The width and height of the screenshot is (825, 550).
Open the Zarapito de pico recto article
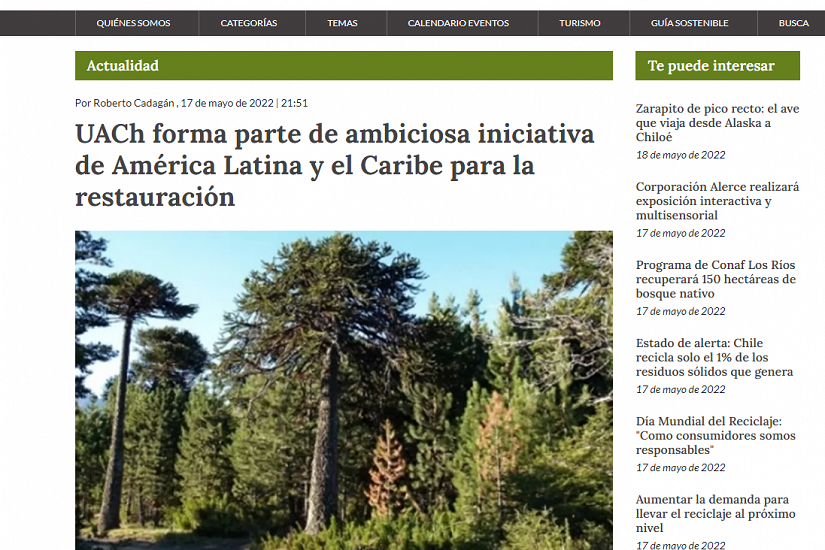click(x=717, y=123)
